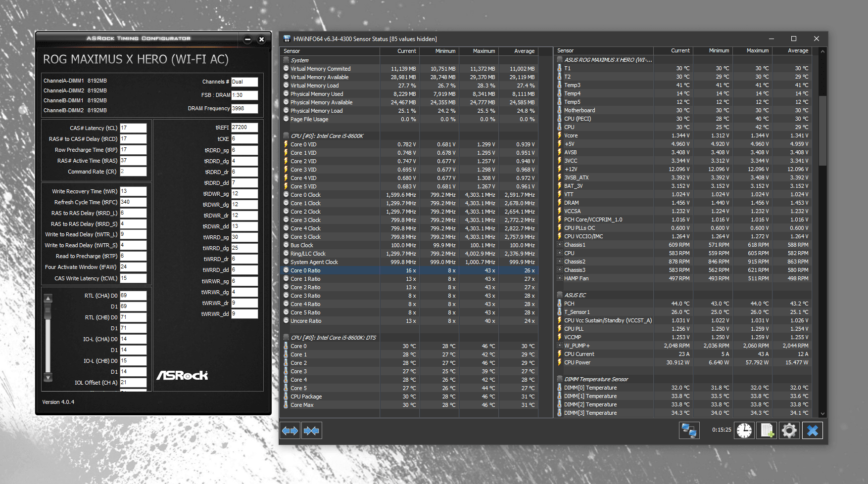Screen dimensions: 868x484
Task: Click the CAS# Latency (tCL) field
Action: (x=133, y=128)
